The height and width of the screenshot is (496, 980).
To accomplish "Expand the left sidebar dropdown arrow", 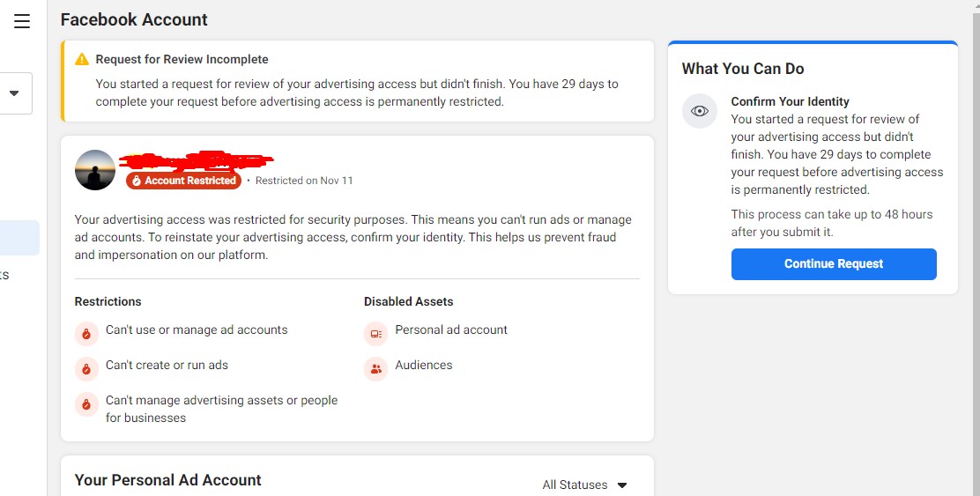I will coord(14,93).
